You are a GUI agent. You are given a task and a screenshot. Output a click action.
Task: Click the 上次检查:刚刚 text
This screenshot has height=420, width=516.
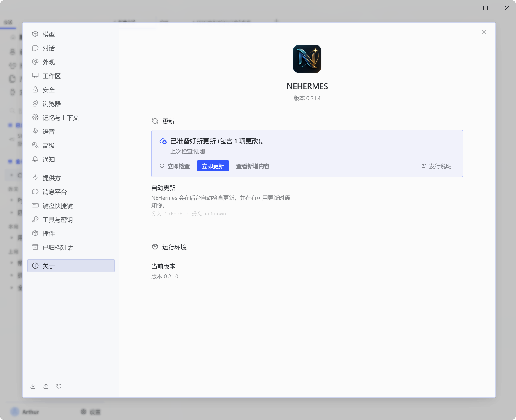(188, 151)
